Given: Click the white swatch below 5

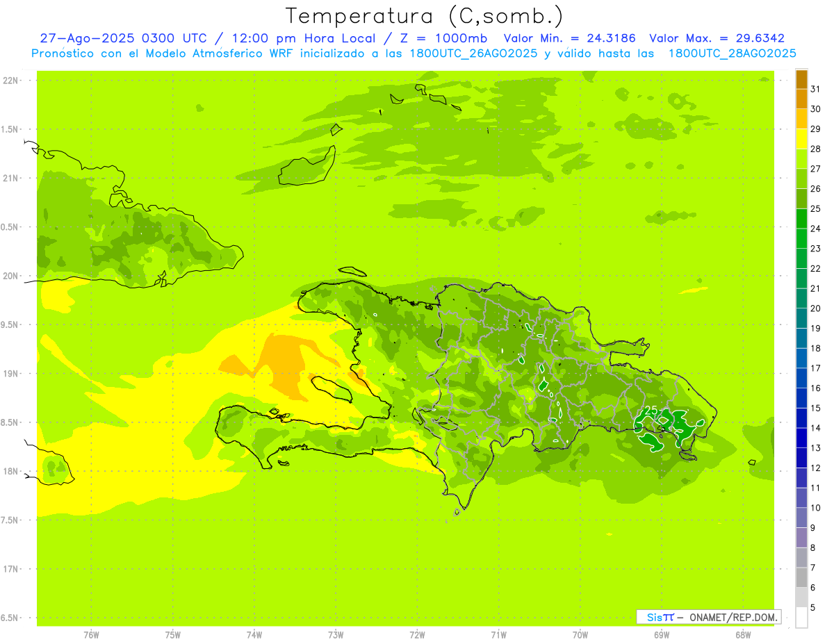Looking at the screenshot, I should pos(801,618).
